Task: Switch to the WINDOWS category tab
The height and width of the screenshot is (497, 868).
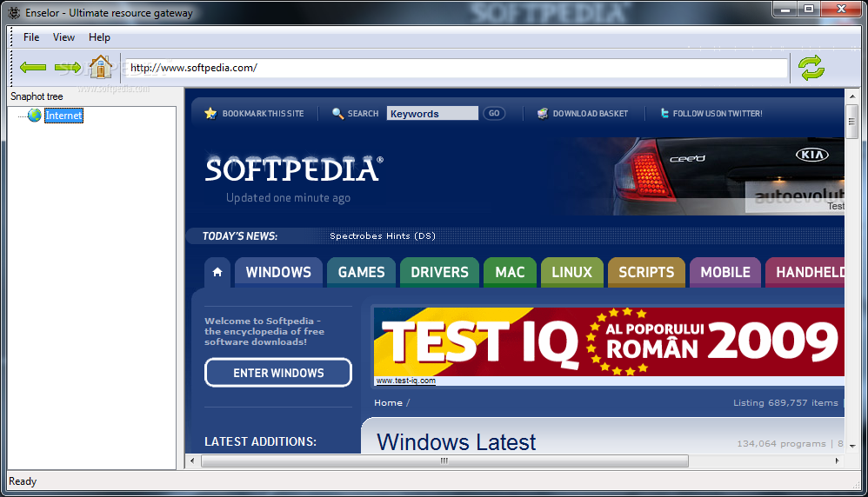Action: coord(278,272)
